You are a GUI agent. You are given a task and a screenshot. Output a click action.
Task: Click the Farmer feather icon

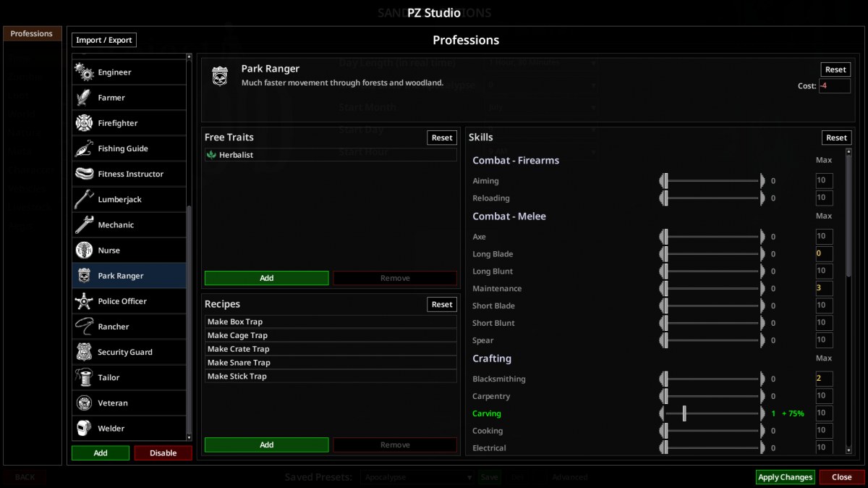point(84,98)
